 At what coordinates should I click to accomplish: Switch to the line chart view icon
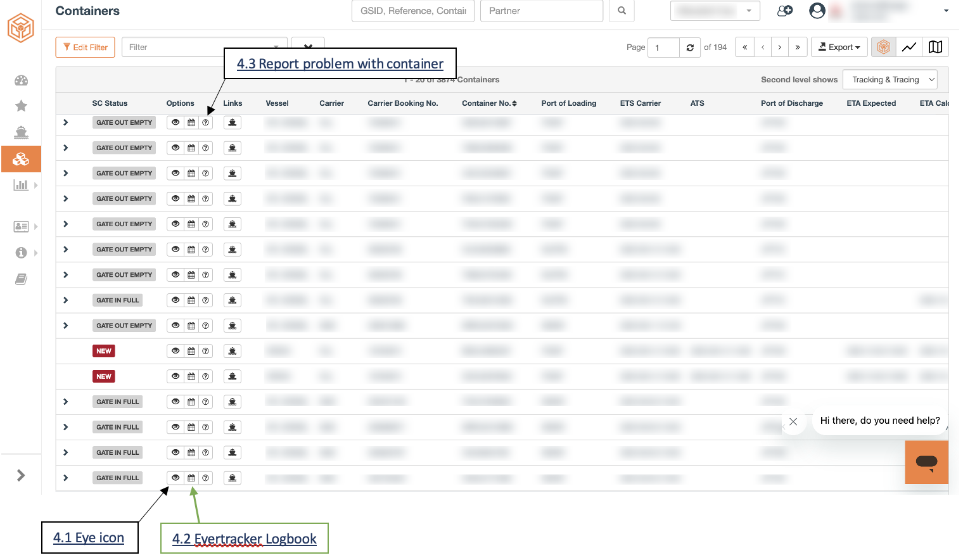click(909, 48)
